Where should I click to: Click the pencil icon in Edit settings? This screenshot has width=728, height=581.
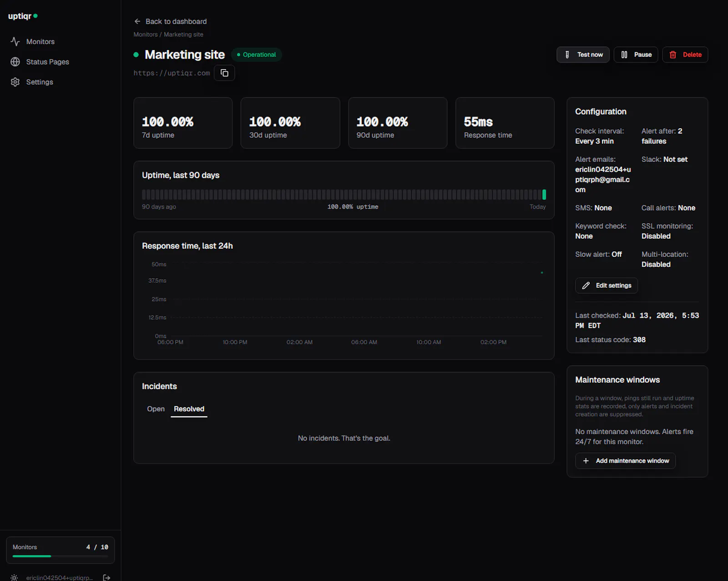586,285
